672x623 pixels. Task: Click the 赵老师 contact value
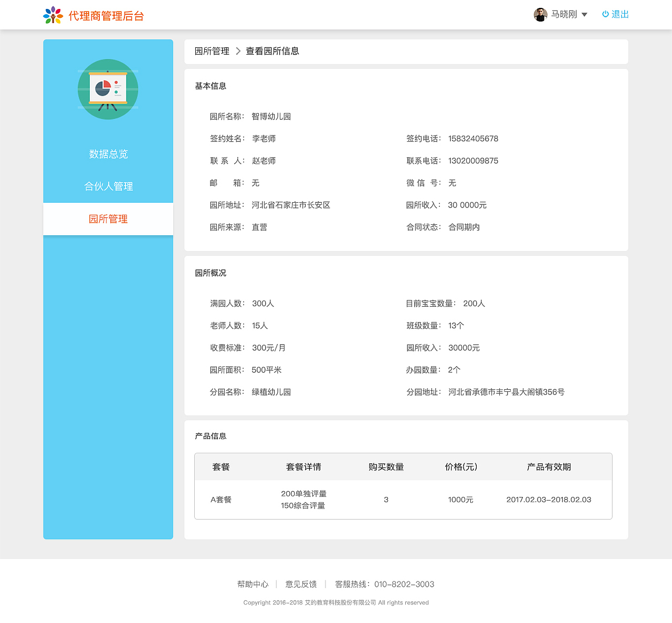coord(264,161)
